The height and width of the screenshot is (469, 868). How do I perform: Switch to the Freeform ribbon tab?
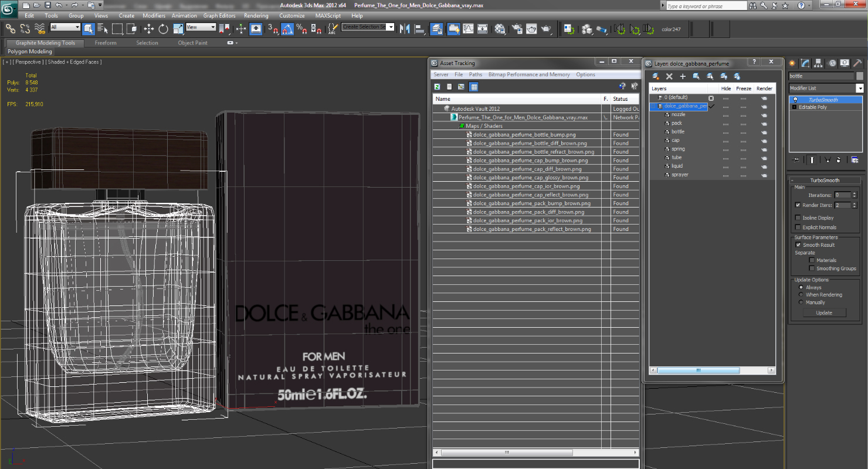click(x=106, y=43)
